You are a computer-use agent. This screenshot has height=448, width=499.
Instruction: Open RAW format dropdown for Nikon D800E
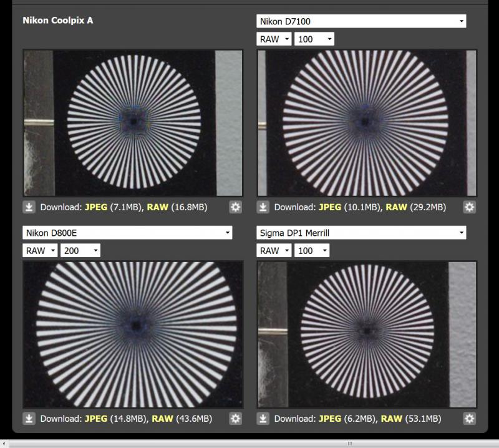[x=40, y=251]
